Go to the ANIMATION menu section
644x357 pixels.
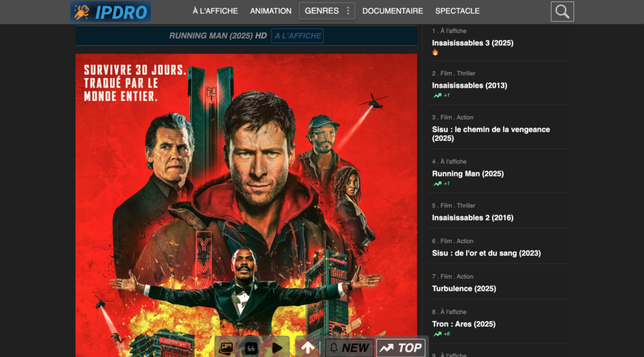270,11
